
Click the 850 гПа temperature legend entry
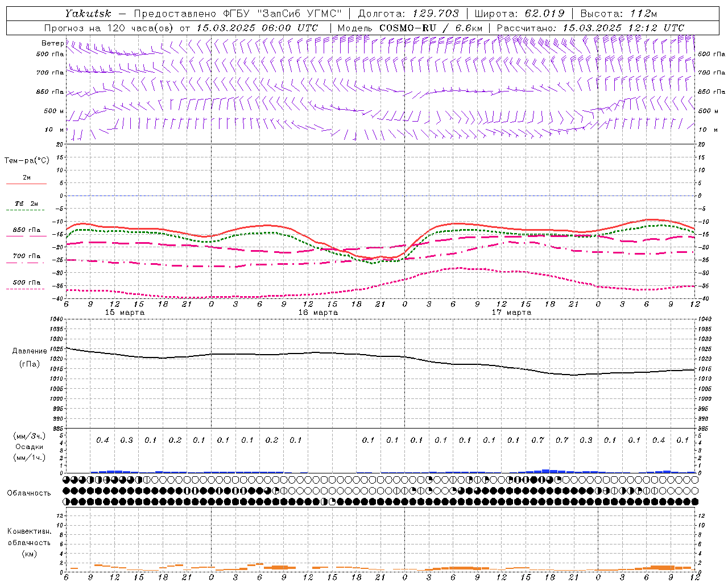26,230
